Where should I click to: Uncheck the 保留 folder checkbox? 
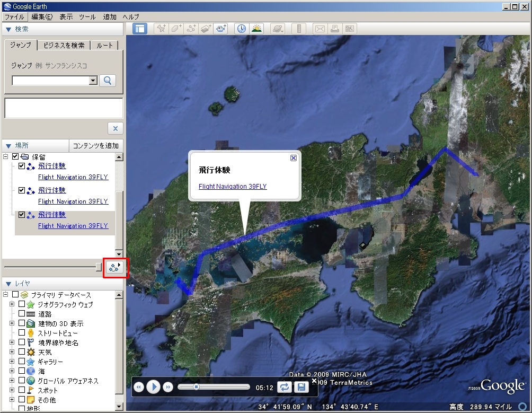tap(15, 156)
